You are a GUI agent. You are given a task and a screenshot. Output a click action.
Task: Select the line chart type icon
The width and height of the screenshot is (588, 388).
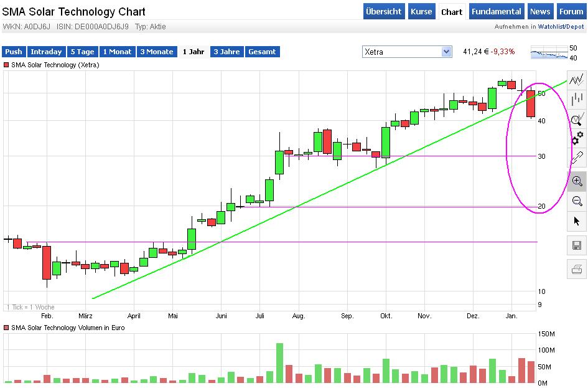[577, 78]
